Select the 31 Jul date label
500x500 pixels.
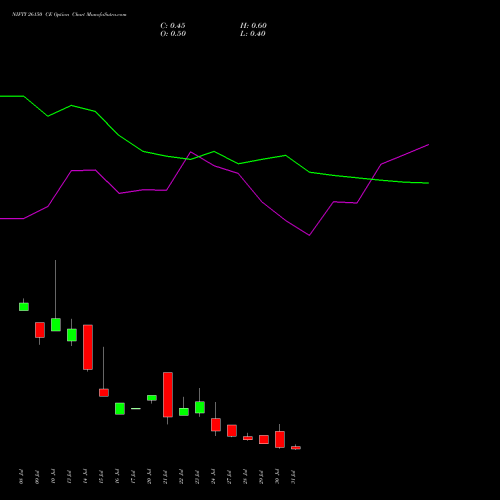point(294,477)
